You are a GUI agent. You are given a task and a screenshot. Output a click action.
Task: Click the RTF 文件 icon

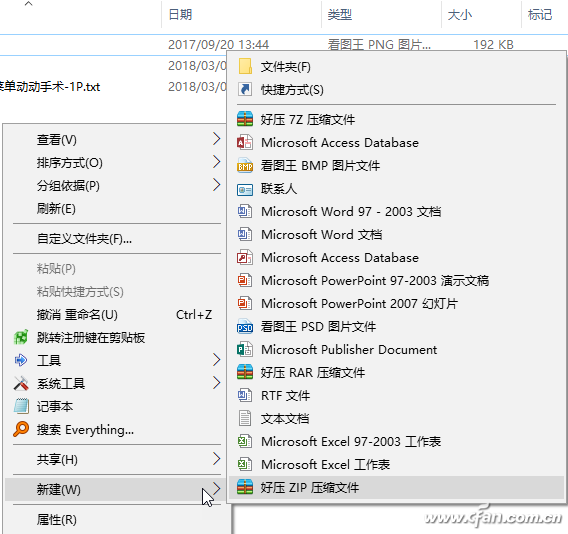(245, 395)
